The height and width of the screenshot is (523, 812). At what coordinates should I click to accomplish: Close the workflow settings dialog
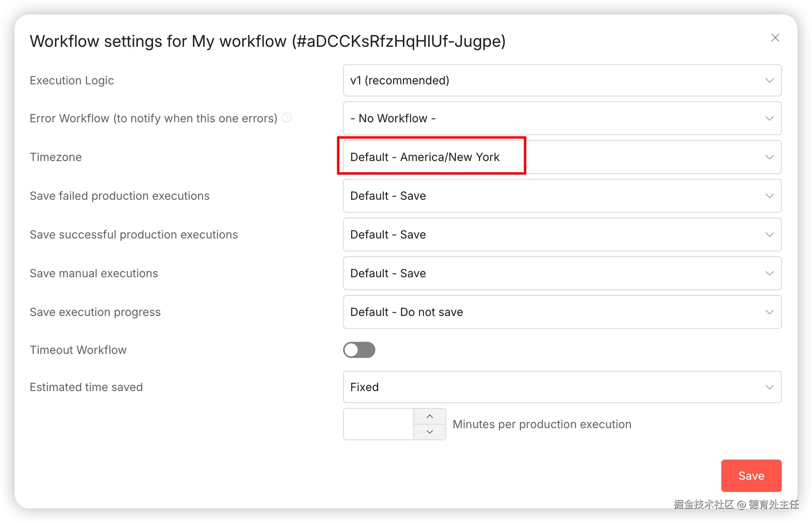tap(775, 38)
